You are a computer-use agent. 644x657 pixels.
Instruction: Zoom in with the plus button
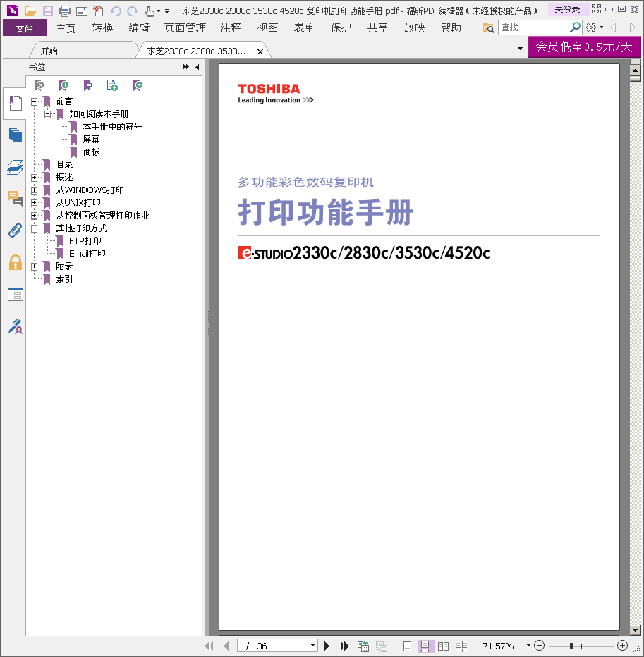coord(623,646)
